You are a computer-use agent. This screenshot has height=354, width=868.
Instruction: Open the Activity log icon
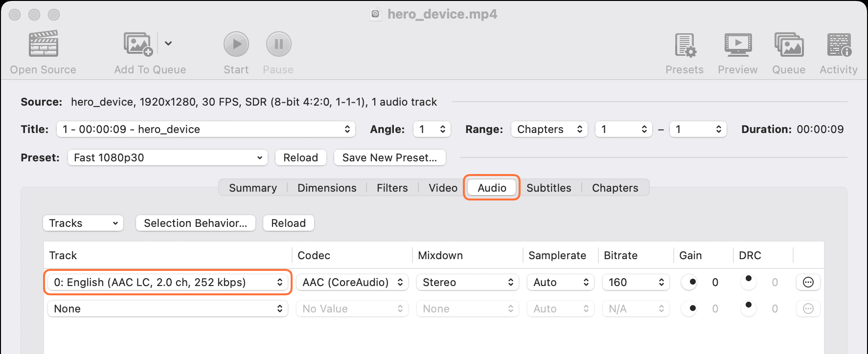[x=839, y=45]
